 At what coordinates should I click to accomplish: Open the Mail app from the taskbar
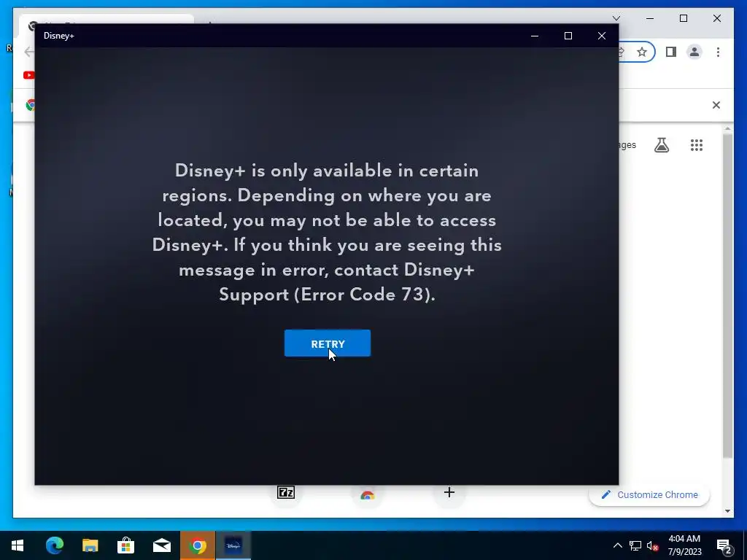click(x=161, y=545)
